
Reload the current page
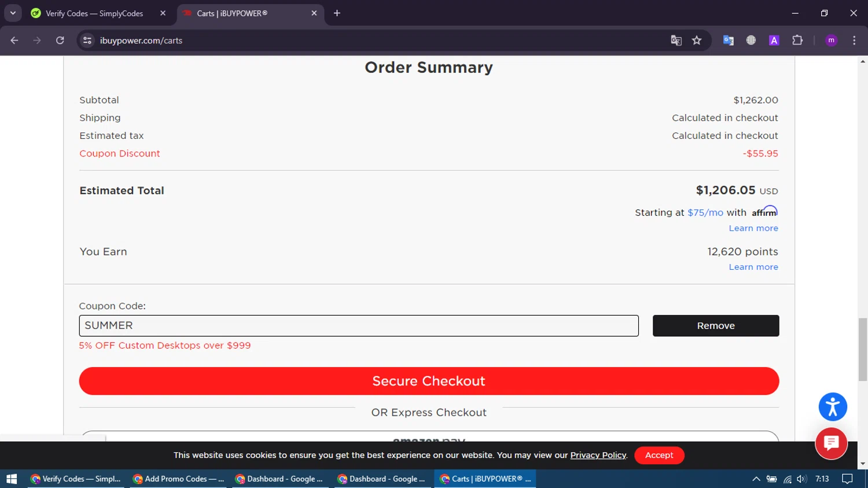tap(60, 41)
